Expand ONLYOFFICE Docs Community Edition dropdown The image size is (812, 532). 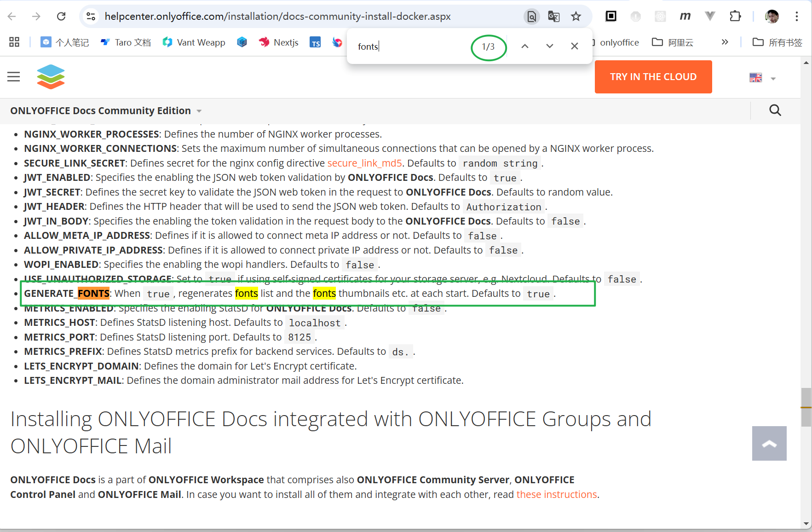coord(106,111)
